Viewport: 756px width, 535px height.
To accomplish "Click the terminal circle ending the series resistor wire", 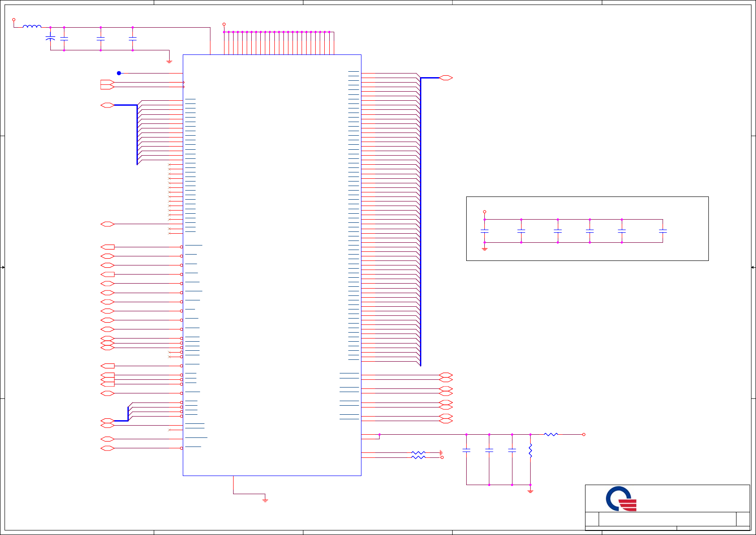I will point(584,434).
